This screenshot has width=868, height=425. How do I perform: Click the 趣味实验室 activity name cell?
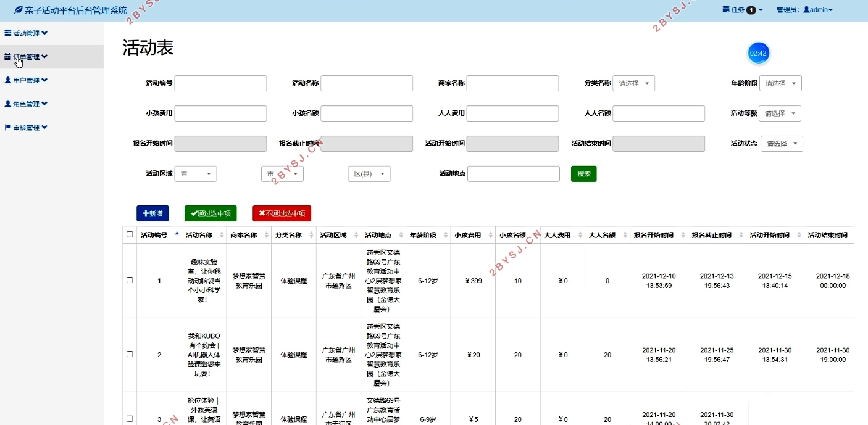204,281
